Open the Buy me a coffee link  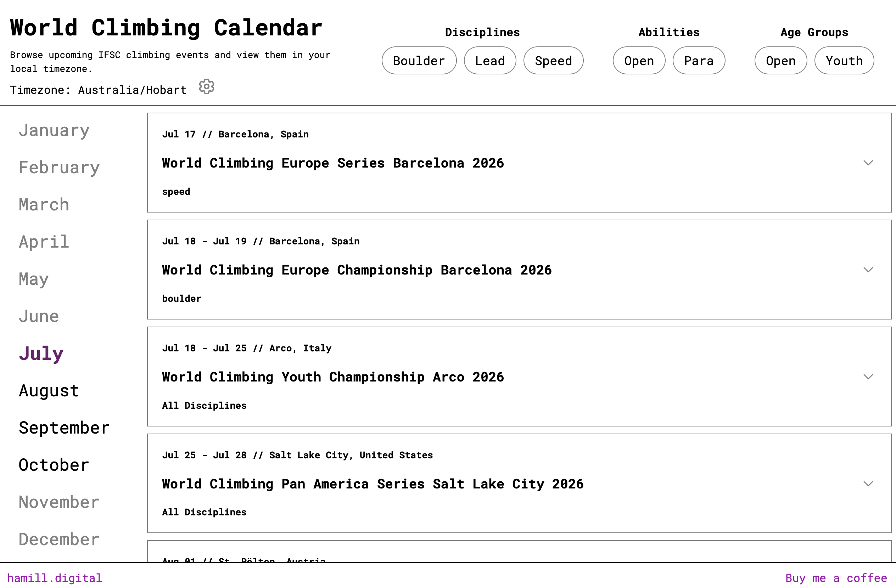(836, 578)
